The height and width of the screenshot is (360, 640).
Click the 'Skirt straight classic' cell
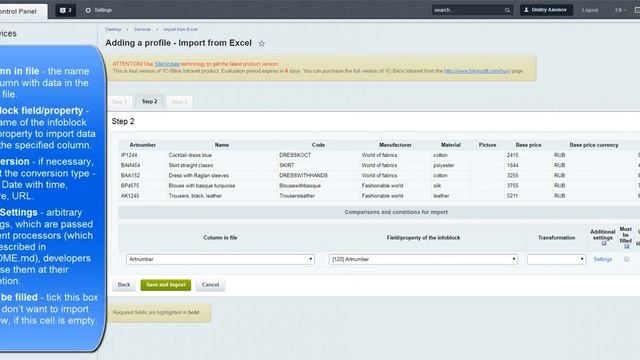coord(191,165)
